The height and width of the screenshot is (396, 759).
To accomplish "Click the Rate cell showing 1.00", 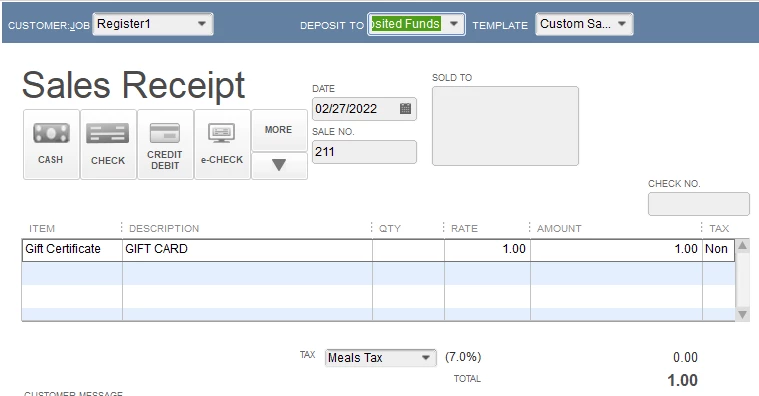I will coord(487,249).
